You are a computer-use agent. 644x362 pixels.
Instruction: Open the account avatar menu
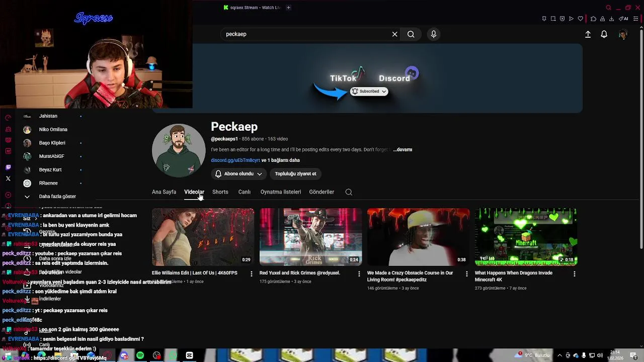click(623, 34)
